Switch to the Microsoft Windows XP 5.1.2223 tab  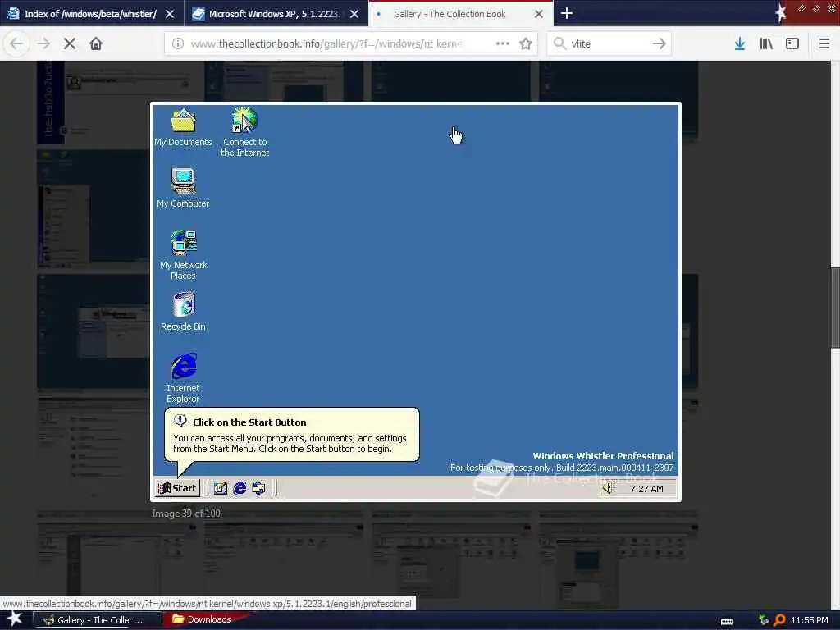click(274, 13)
